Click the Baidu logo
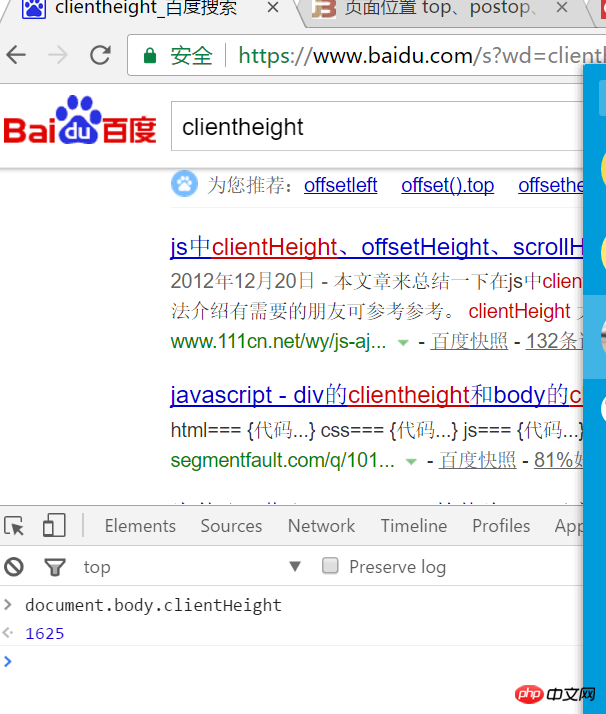 80,120
